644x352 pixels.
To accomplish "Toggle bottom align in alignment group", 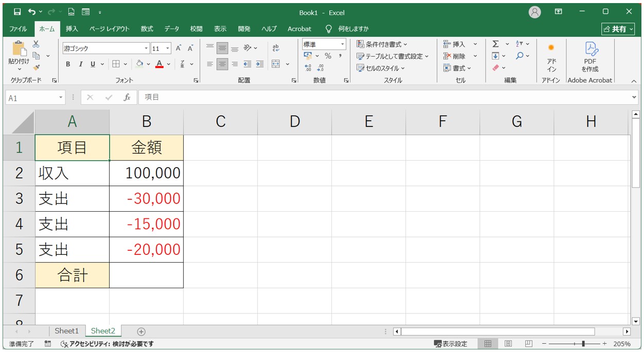I will point(235,48).
